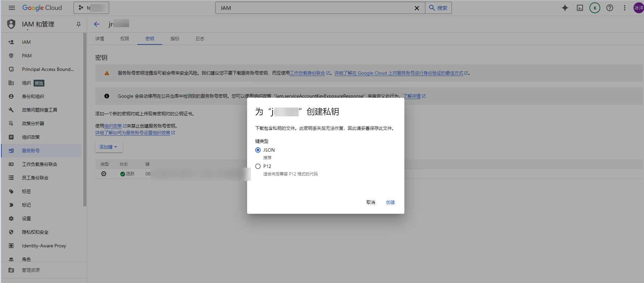Image resolution: width=644 pixels, height=283 pixels.
Task: Open 组织 preview sidebar item
Action: click(x=42, y=83)
